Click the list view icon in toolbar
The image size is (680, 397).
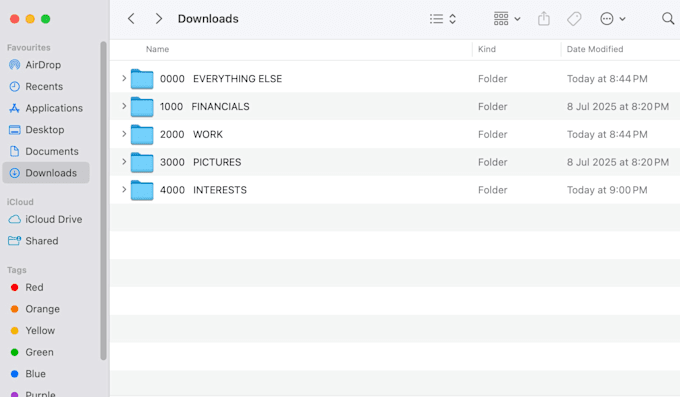(x=436, y=19)
